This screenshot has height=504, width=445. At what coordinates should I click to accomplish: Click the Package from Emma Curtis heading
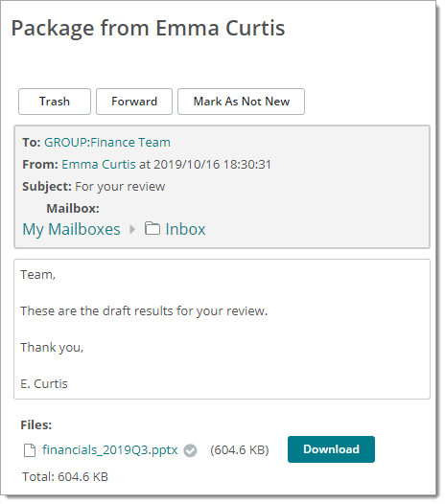click(148, 29)
